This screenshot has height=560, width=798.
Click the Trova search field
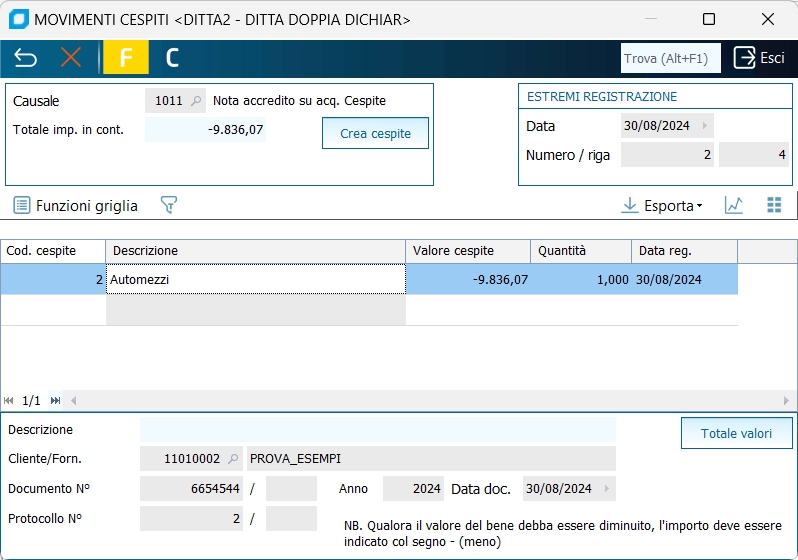(x=670, y=58)
